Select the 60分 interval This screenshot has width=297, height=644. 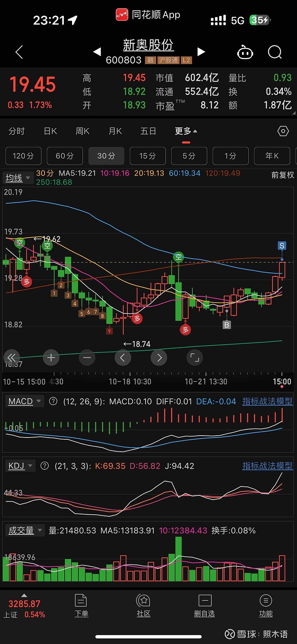point(65,156)
